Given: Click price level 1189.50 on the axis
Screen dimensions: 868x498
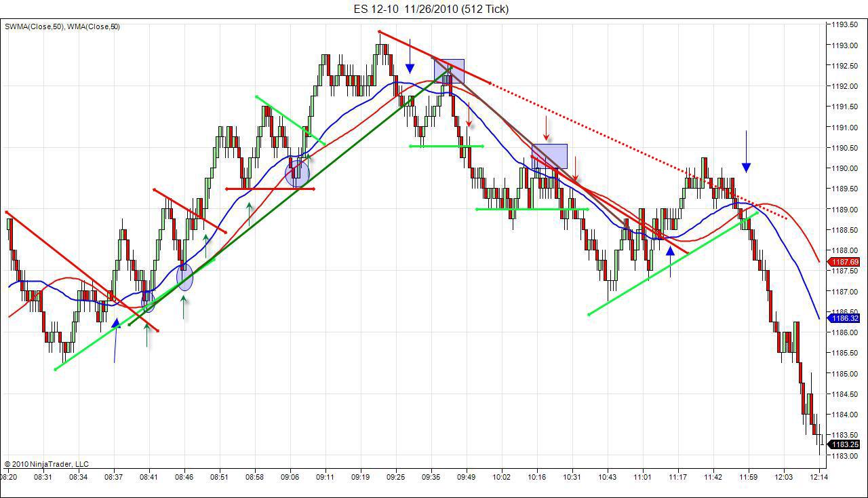Looking at the screenshot, I should pyautogui.click(x=845, y=189).
